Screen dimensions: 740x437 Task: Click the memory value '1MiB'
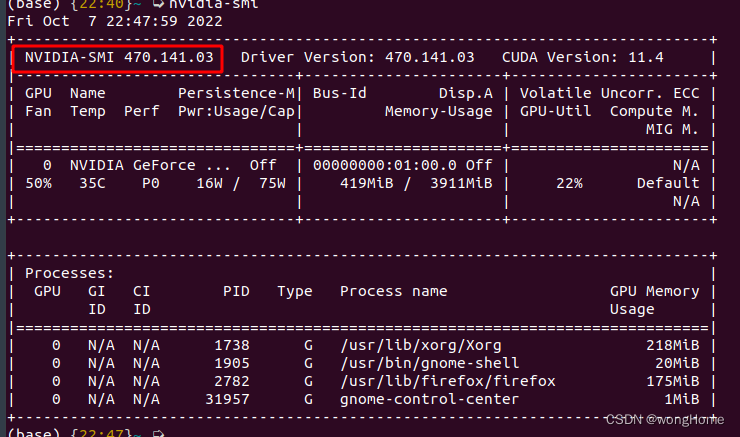tap(681, 399)
